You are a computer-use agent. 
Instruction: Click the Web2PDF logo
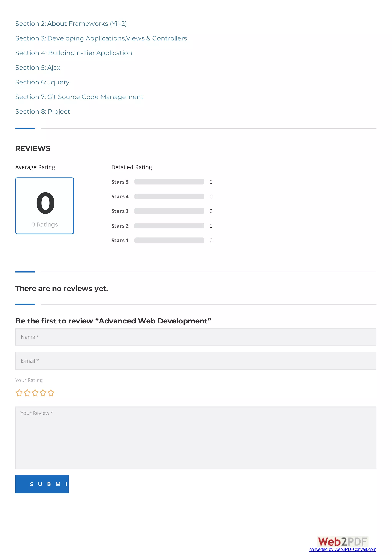(342, 541)
